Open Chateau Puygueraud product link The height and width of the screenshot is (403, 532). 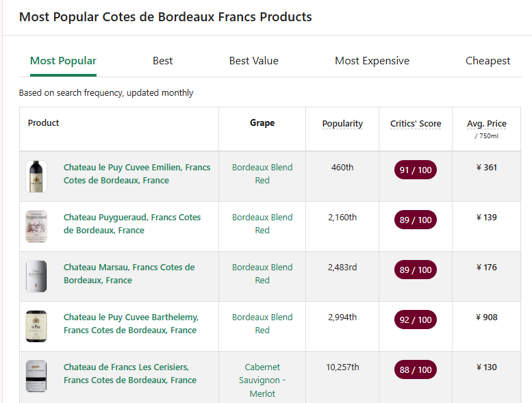(132, 224)
